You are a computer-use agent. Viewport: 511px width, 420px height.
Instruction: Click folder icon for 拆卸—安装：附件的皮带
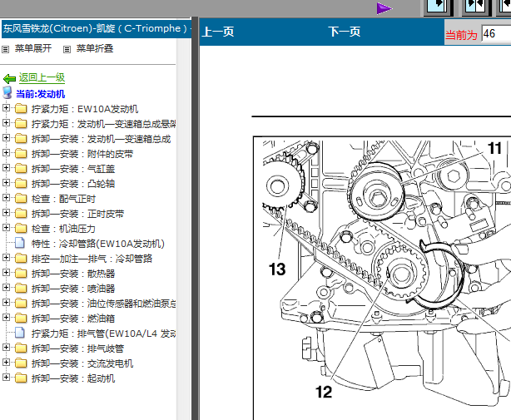pos(21,153)
